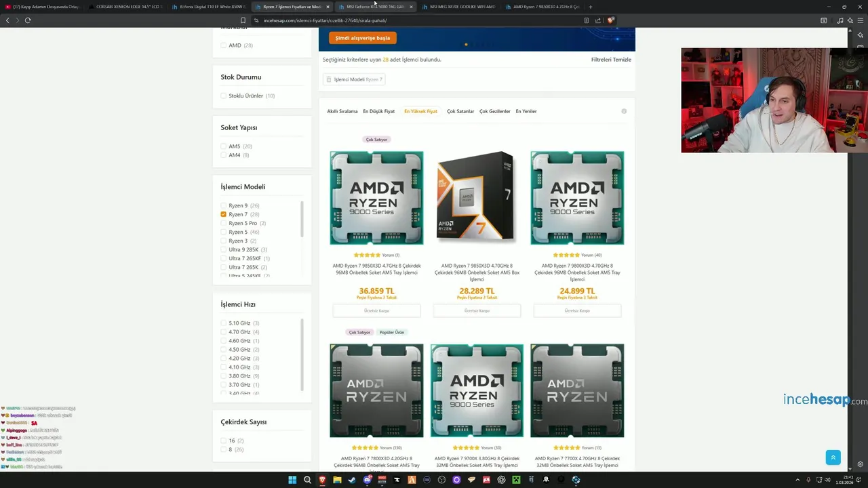This screenshot has height=488, width=868.
Task: Tick 4.70 GHz processor speed
Action: 223,332
